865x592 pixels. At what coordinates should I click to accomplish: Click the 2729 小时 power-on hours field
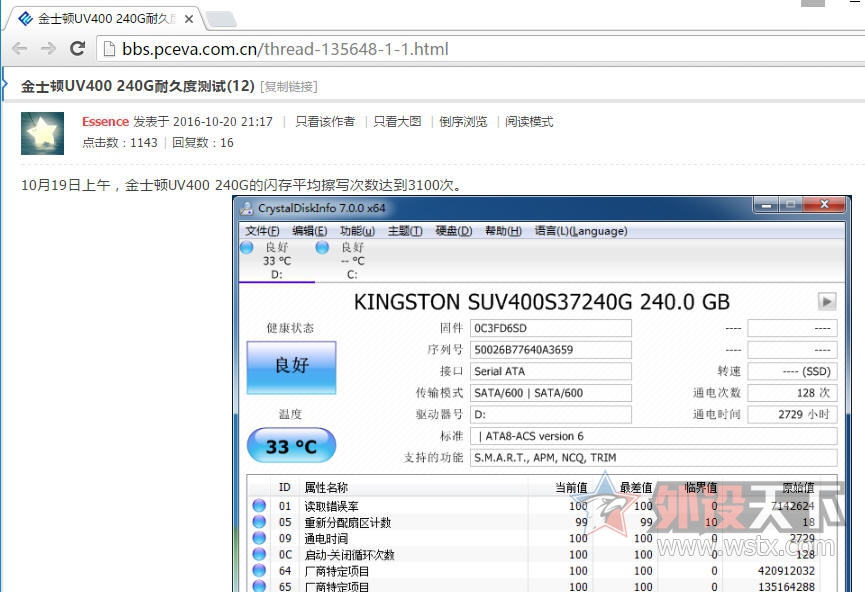792,414
